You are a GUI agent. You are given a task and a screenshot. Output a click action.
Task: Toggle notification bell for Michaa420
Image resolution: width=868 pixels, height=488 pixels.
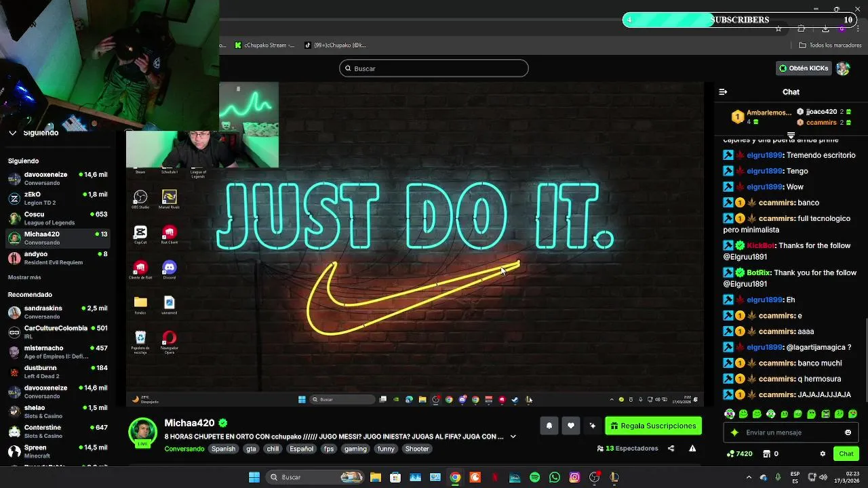pos(549,426)
